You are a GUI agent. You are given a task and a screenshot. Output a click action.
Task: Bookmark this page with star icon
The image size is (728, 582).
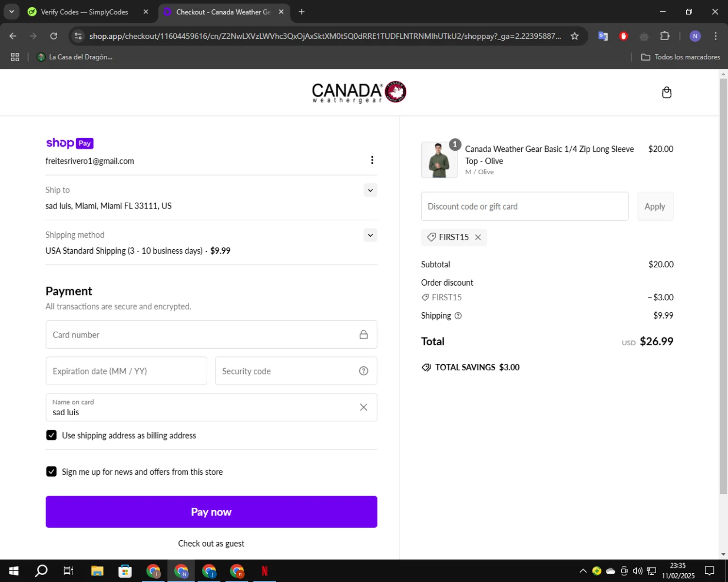click(575, 36)
